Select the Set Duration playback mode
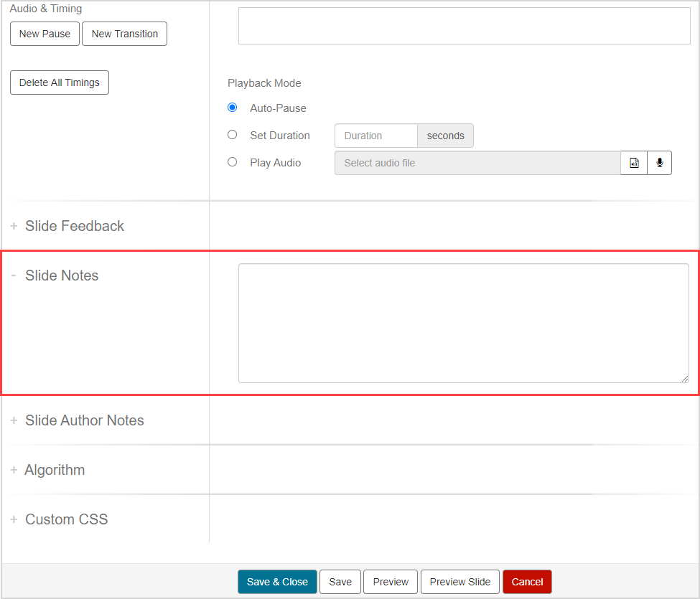700x599 pixels. pos(232,135)
